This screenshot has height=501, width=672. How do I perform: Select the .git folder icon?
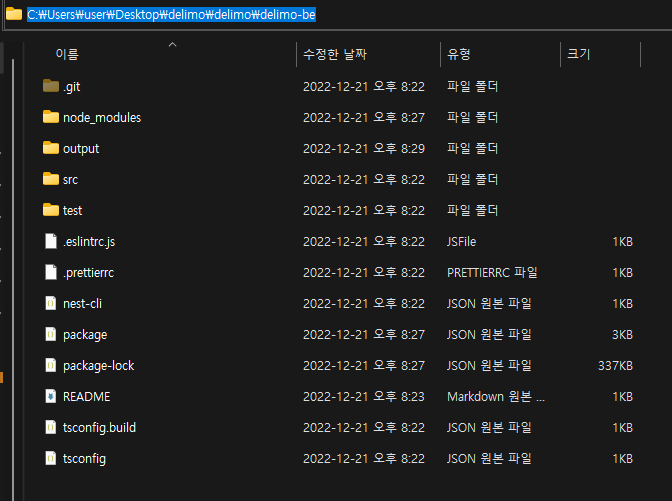click(x=51, y=86)
